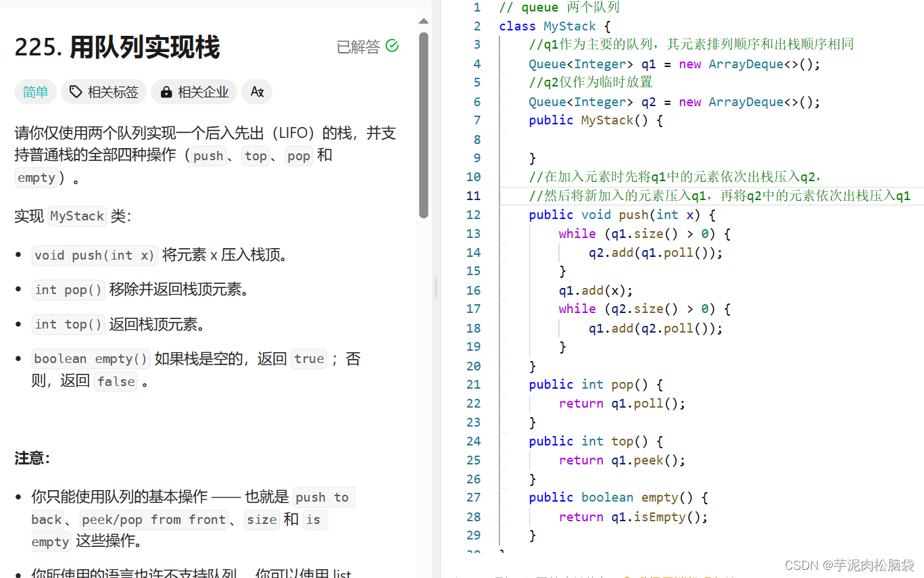Click the peek/pop from front code label
The width and height of the screenshot is (924, 578).
154,519
